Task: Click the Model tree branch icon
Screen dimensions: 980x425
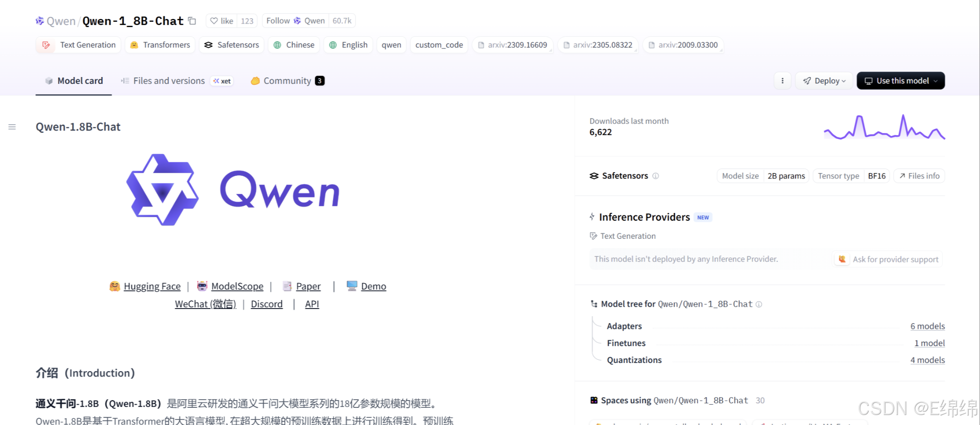Action: point(594,304)
